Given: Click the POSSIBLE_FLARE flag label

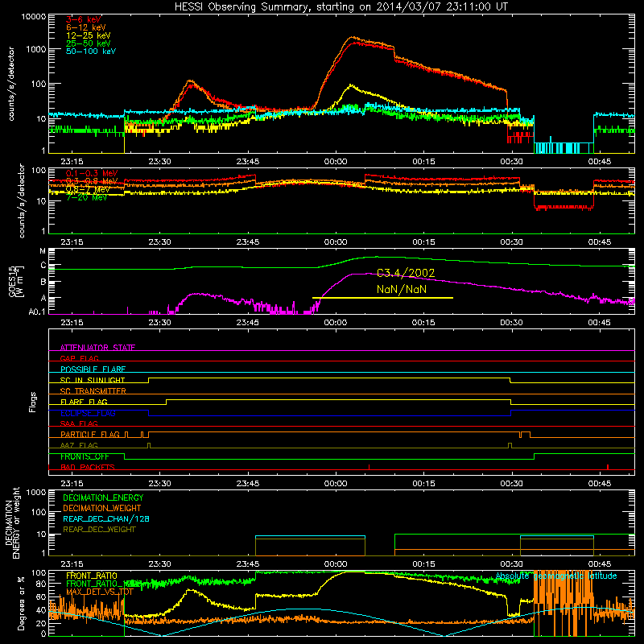Looking at the screenshot, I should [x=93, y=369].
